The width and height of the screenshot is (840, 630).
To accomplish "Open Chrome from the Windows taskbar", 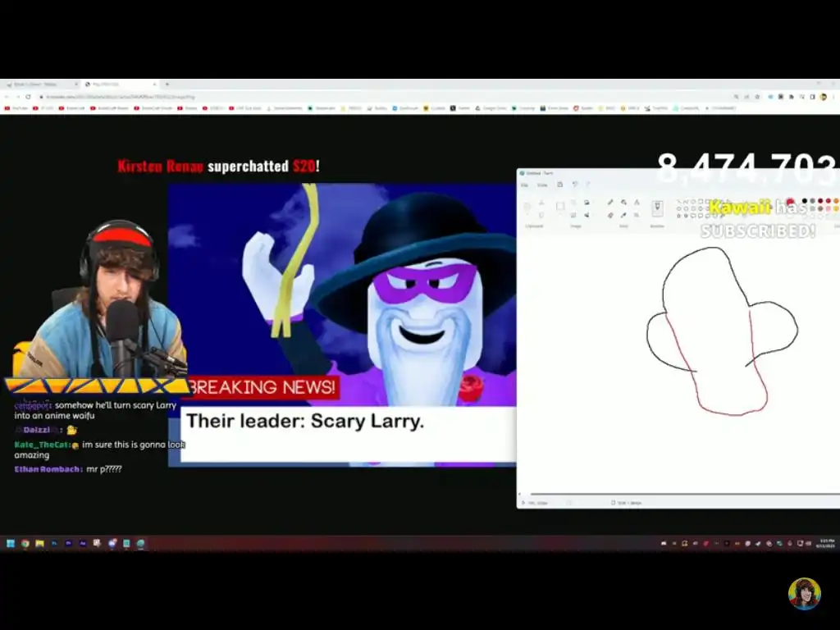I will (x=25, y=543).
